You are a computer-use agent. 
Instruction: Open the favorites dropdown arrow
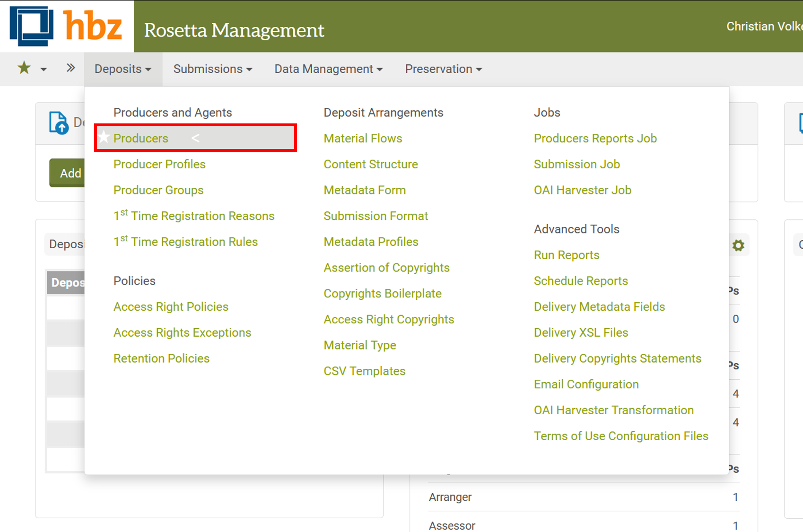coord(44,70)
